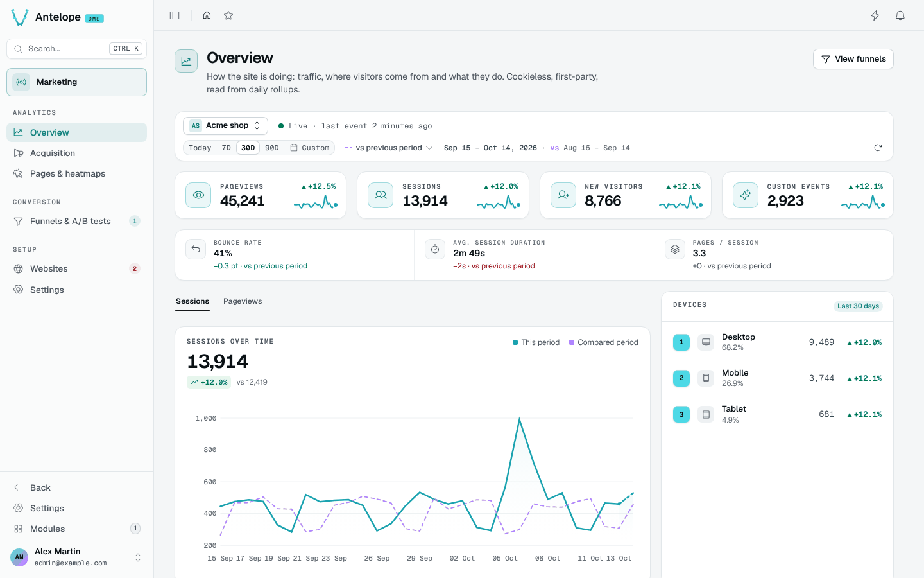Open Funnels & A/B tests

76,221
